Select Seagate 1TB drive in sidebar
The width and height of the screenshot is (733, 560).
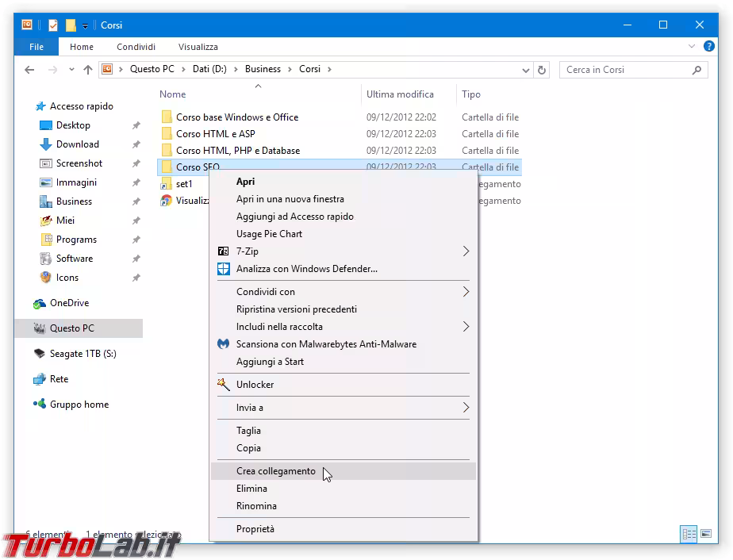click(x=83, y=354)
